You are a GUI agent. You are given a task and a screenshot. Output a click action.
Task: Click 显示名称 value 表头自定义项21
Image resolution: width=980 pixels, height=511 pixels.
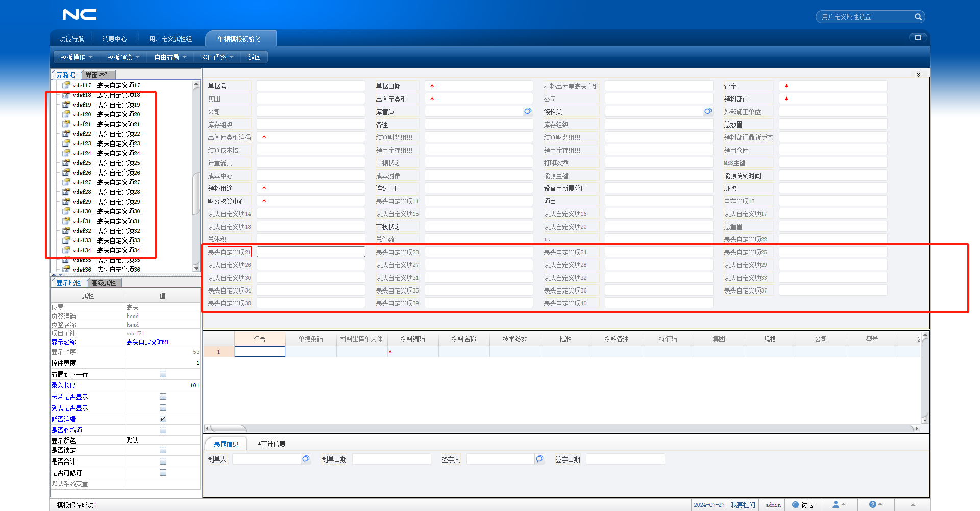(148, 342)
